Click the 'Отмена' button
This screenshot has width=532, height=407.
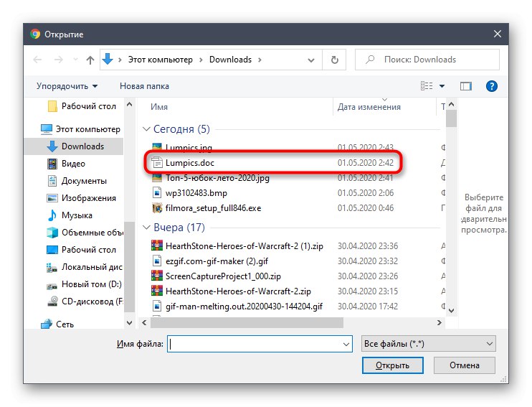point(465,365)
